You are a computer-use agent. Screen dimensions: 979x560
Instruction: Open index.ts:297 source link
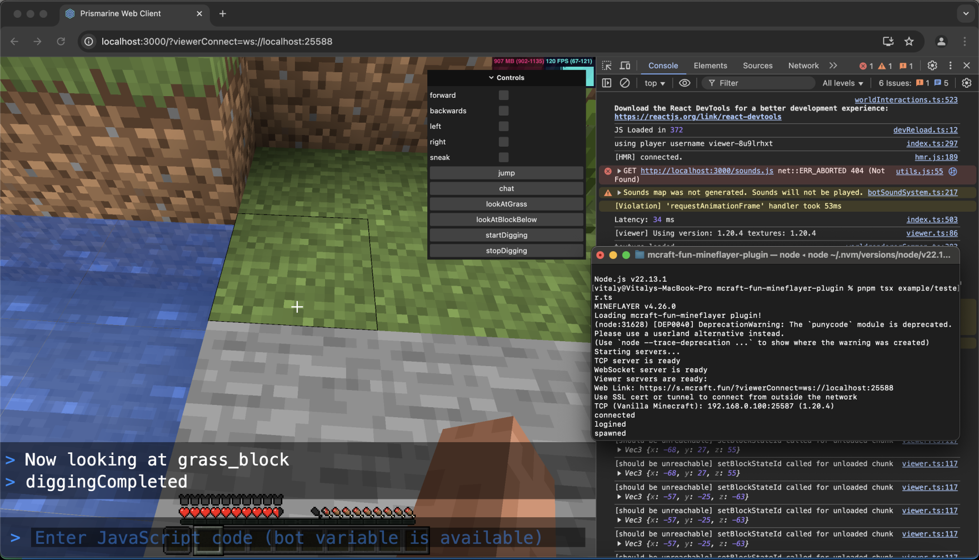[932, 143]
